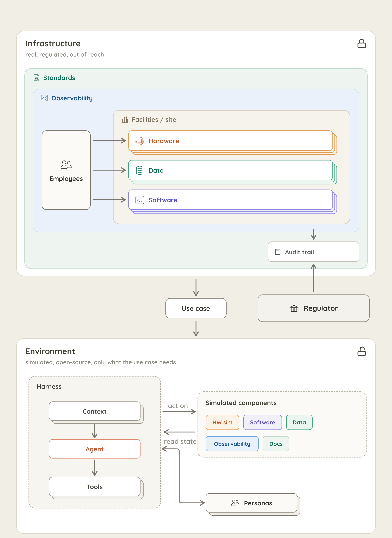Click the Harness label
This screenshot has height=538, width=392.
[49, 387]
